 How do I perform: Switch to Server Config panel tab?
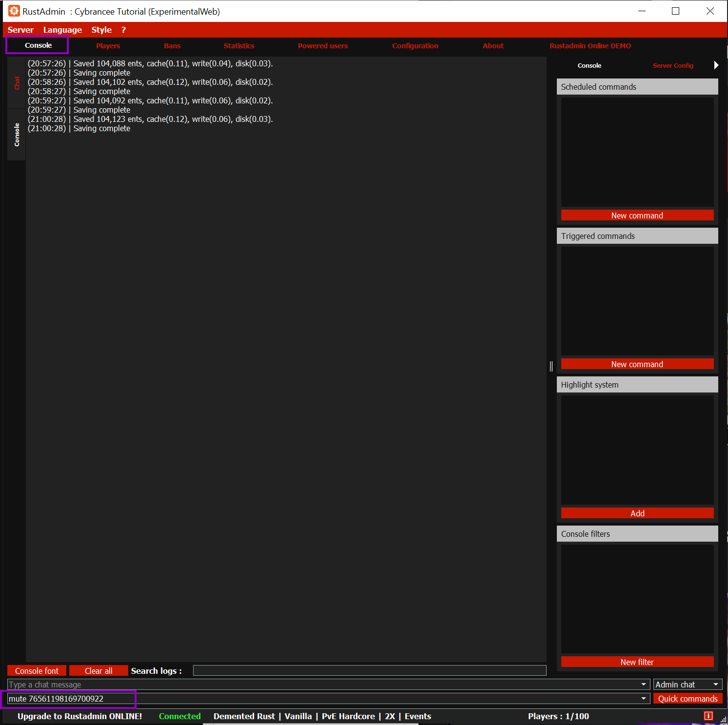click(673, 66)
